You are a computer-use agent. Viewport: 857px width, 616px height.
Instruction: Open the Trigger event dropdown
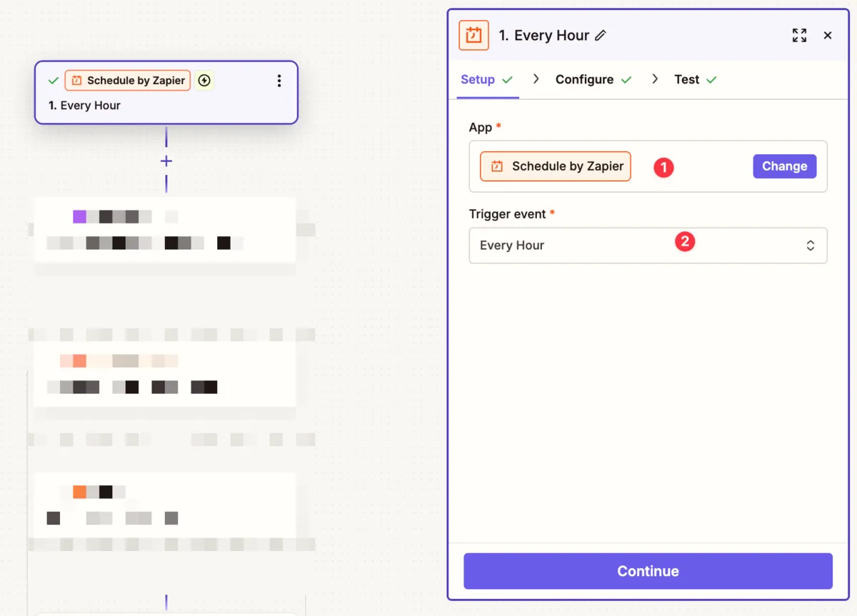point(647,246)
